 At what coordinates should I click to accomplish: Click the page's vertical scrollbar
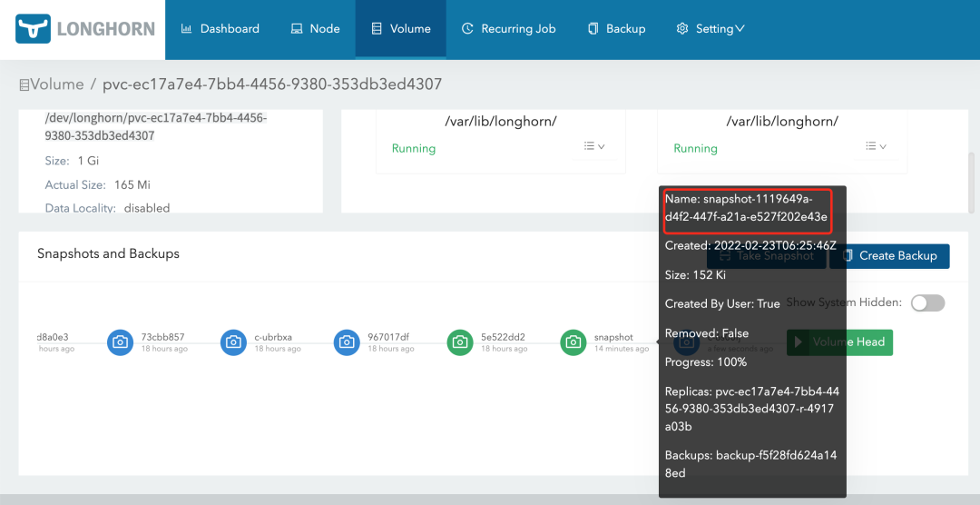coord(972,182)
